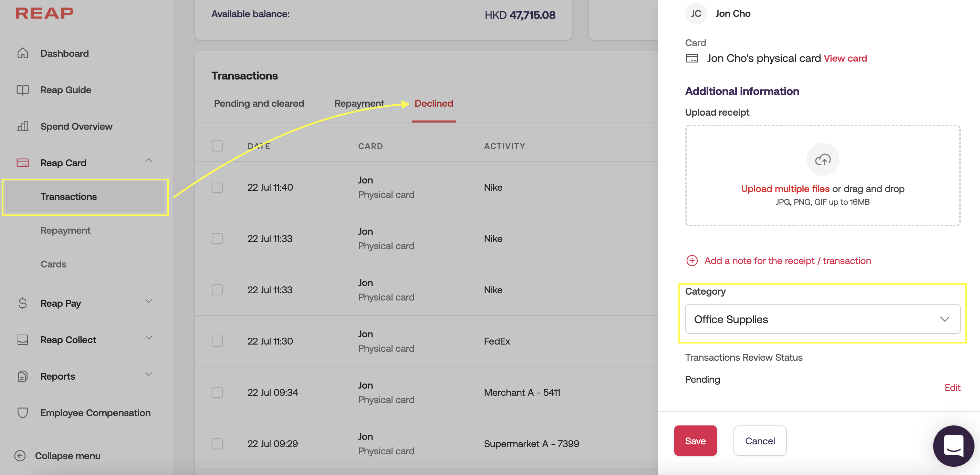Open Cards in the sidebar submenu
This screenshot has height=475, width=980.
coord(53,264)
